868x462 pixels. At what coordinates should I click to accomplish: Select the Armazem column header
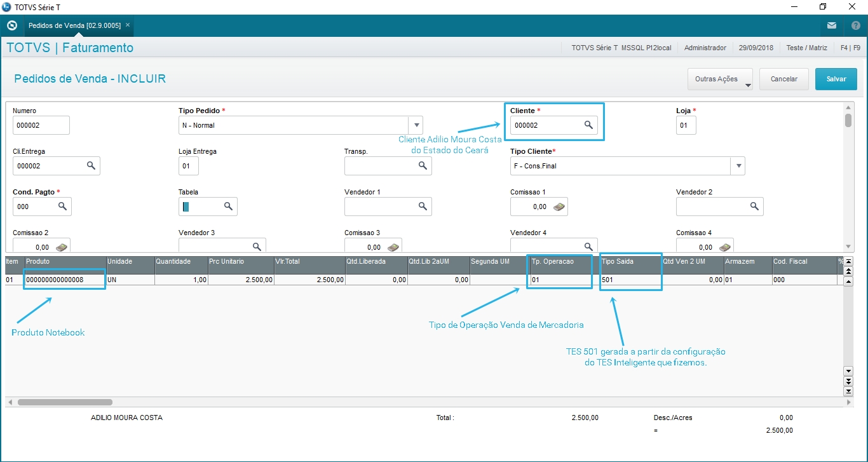tap(747, 261)
